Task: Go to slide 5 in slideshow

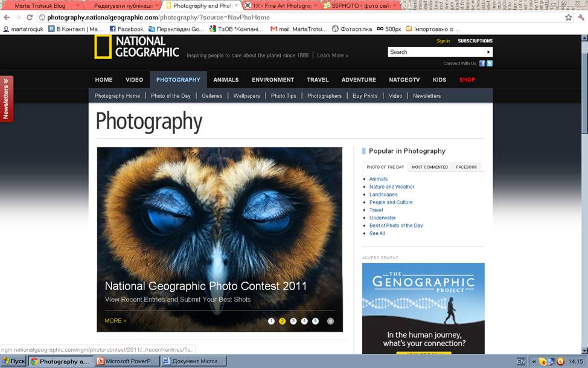Action: pyautogui.click(x=315, y=321)
